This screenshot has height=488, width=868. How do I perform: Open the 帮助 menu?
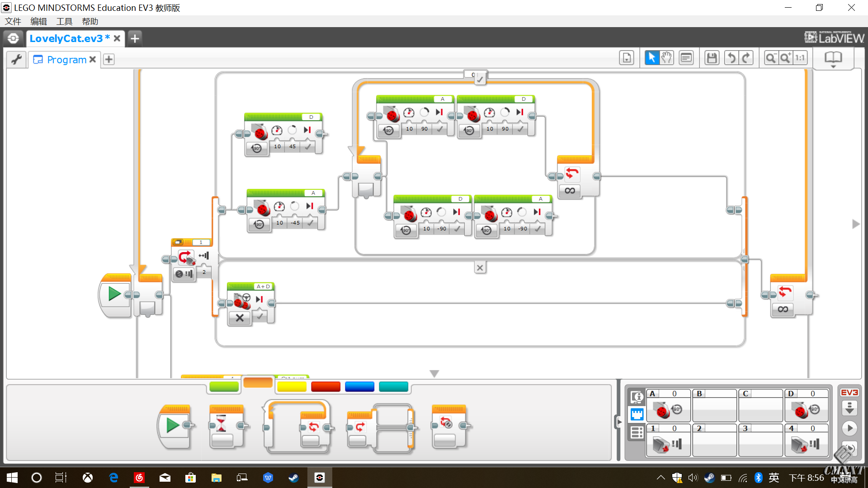[x=90, y=21]
